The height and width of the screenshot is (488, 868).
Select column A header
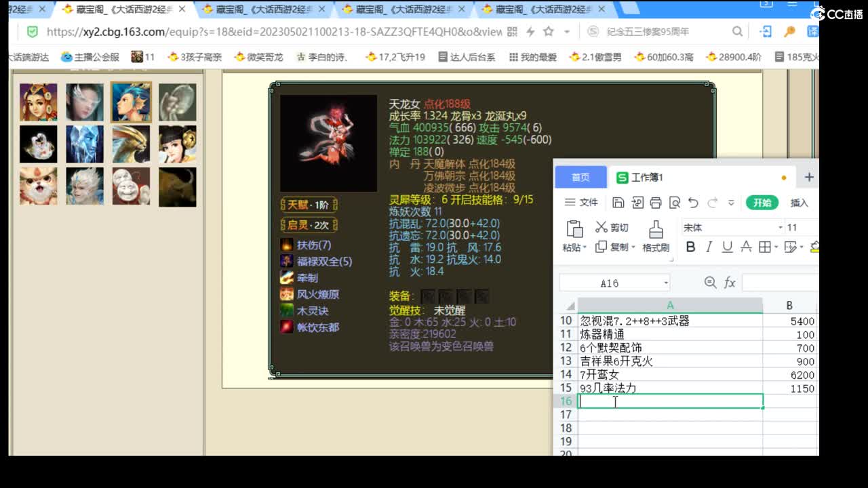(x=670, y=305)
